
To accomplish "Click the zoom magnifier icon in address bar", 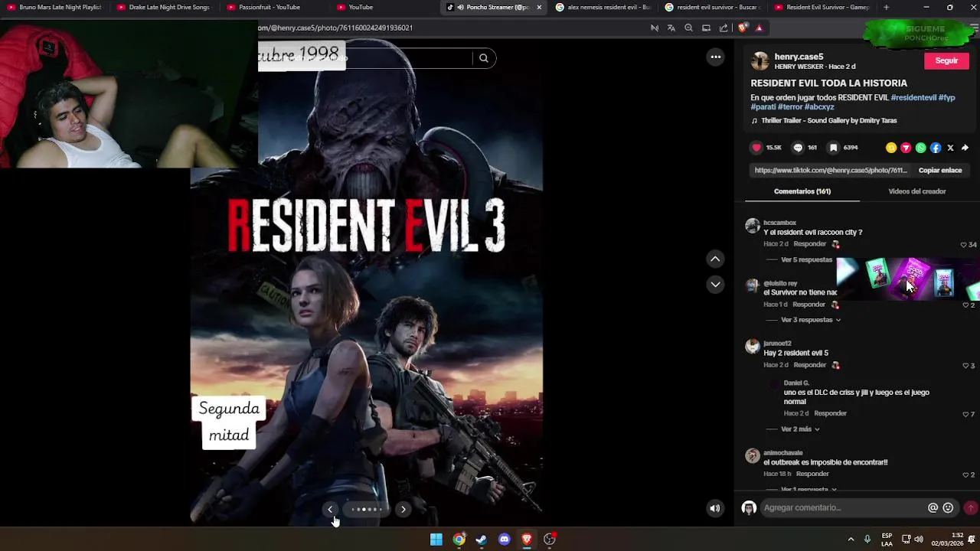I will pos(688,28).
